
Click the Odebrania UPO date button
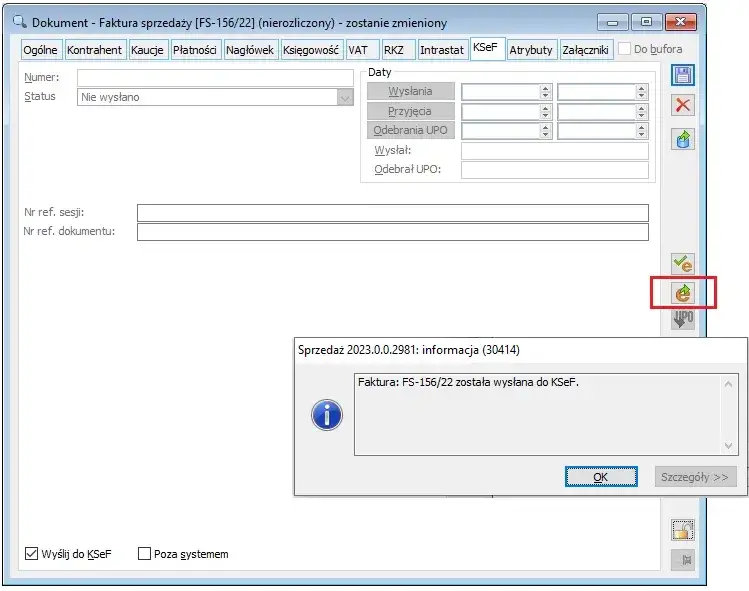click(x=410, y=131)
